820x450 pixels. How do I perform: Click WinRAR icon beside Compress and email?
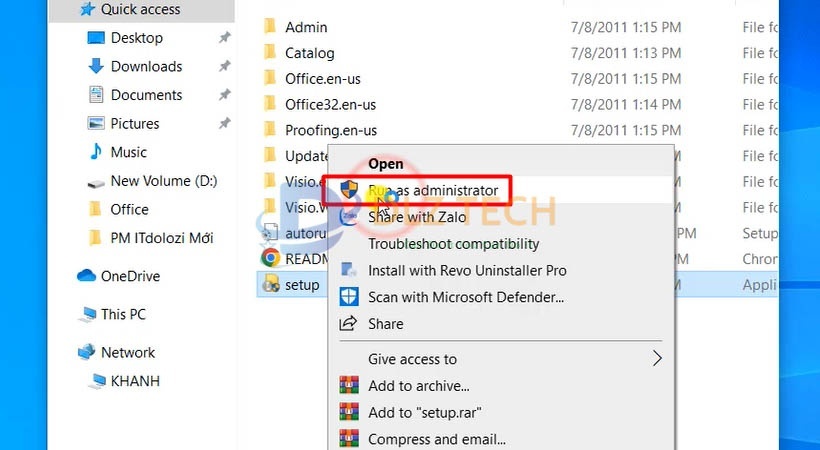coord(349,438)
